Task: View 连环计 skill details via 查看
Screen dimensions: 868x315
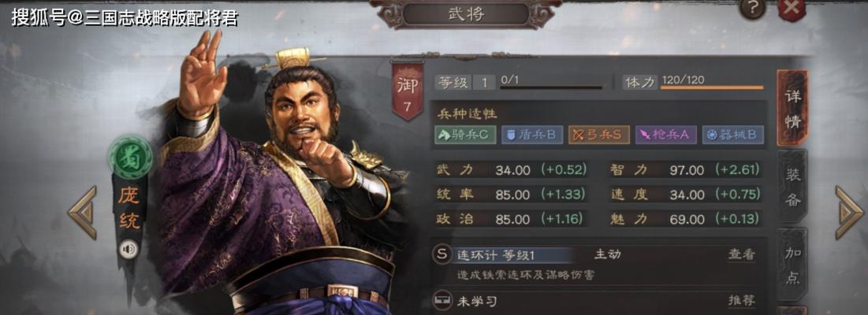Action: coord(741,254)
